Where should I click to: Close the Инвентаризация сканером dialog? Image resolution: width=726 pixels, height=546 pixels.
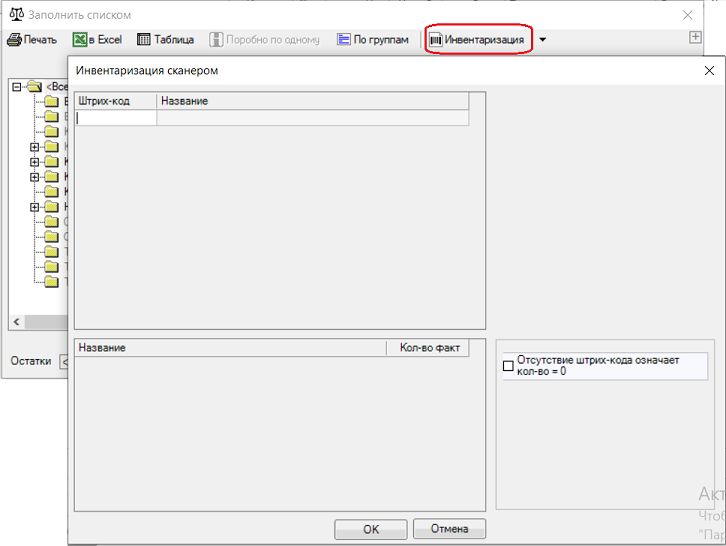tap(709, 70)
